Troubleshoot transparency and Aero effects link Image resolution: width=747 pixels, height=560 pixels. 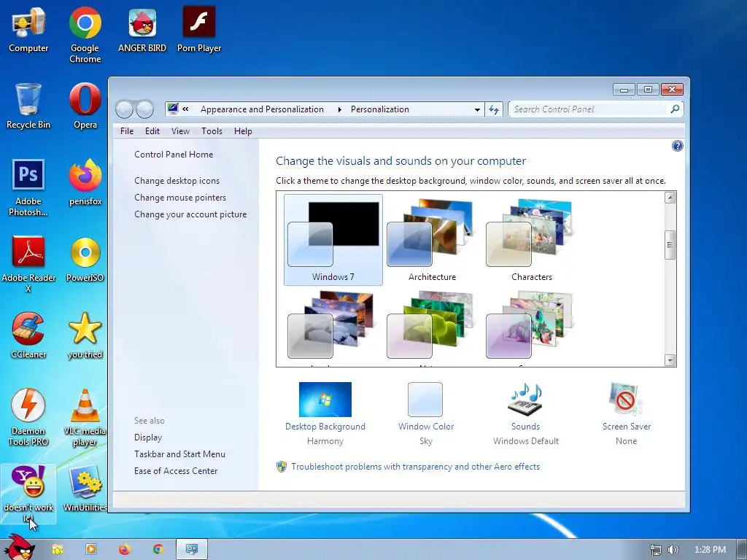[x=415, y=467]
